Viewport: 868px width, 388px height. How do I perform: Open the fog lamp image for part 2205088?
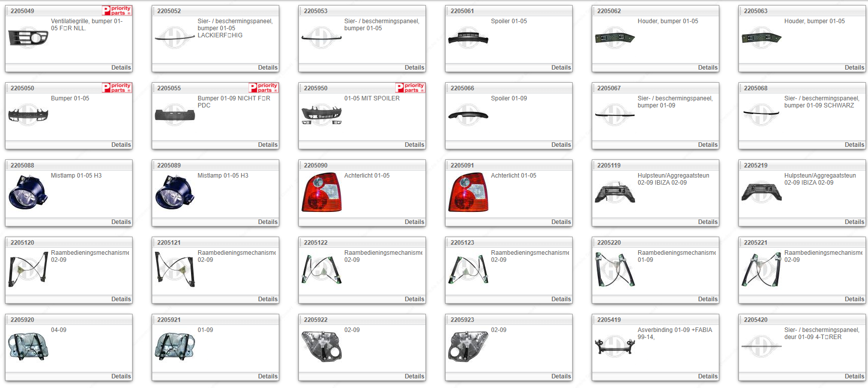[28, 192]
